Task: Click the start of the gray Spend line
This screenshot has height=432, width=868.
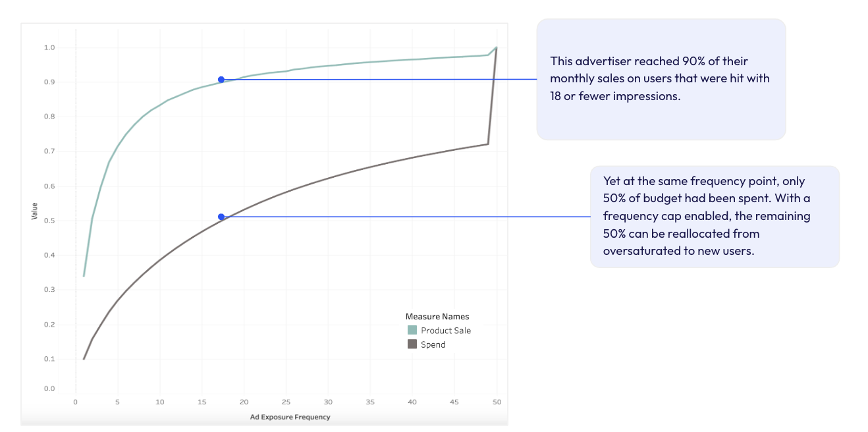Action: [84, 359]
